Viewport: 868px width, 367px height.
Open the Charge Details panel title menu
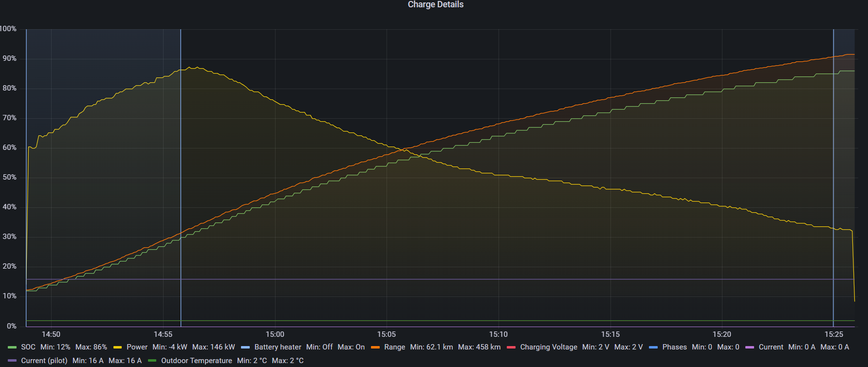click(435, 5)
